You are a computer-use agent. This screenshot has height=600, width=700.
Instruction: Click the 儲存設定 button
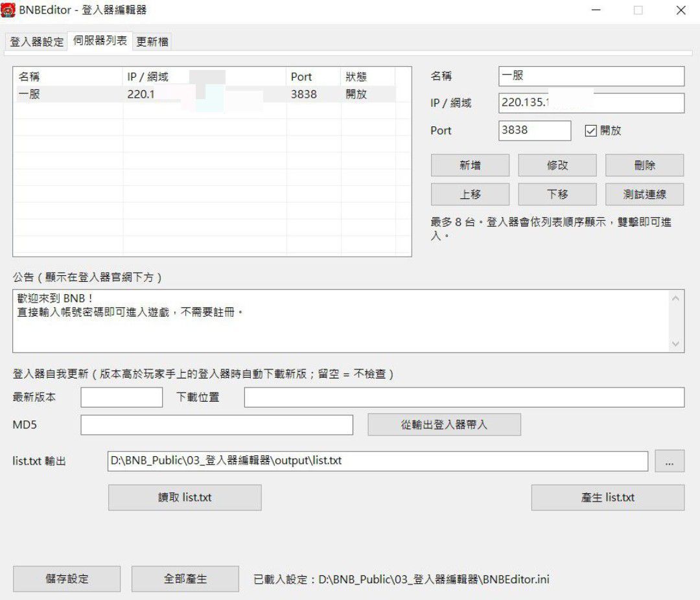(x=67, y=579)
